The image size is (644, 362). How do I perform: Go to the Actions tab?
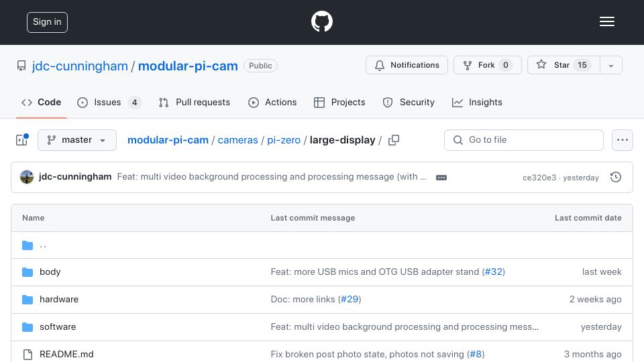272,102
